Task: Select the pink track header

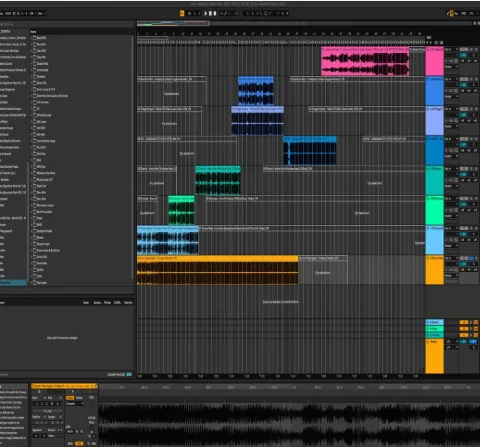Action: [435, 61]
